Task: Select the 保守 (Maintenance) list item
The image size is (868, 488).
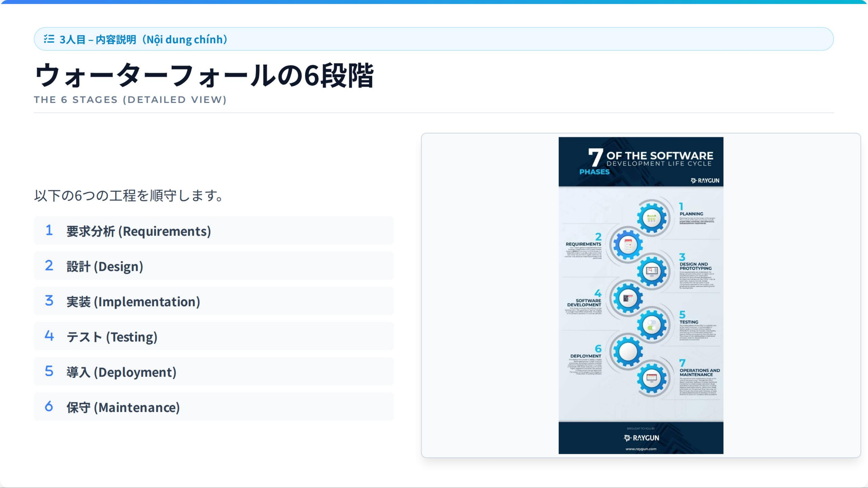Action: point(214,407)
